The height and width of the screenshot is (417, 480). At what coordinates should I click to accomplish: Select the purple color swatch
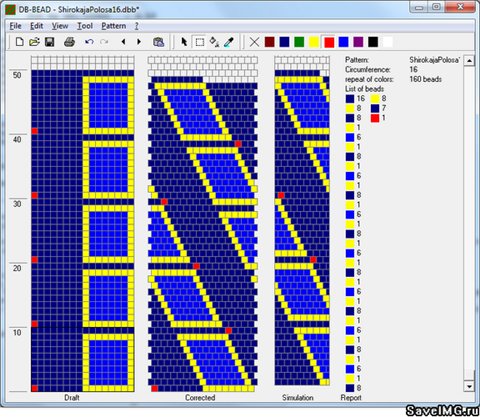coord(358,42)
